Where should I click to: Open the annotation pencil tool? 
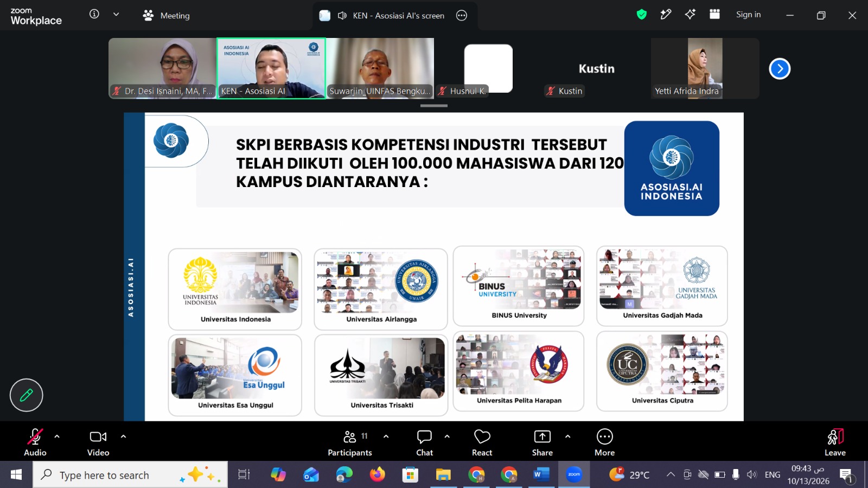point(26,395)
